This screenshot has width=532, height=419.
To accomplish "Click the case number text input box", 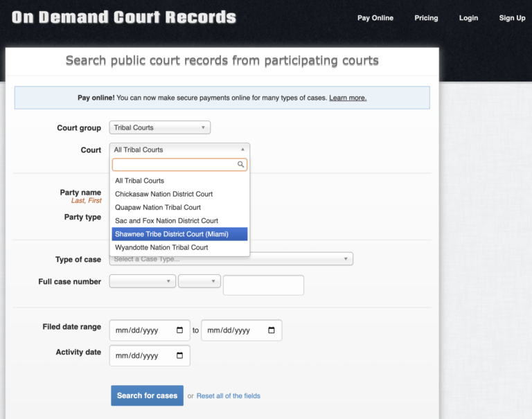I will click(263, 285).
